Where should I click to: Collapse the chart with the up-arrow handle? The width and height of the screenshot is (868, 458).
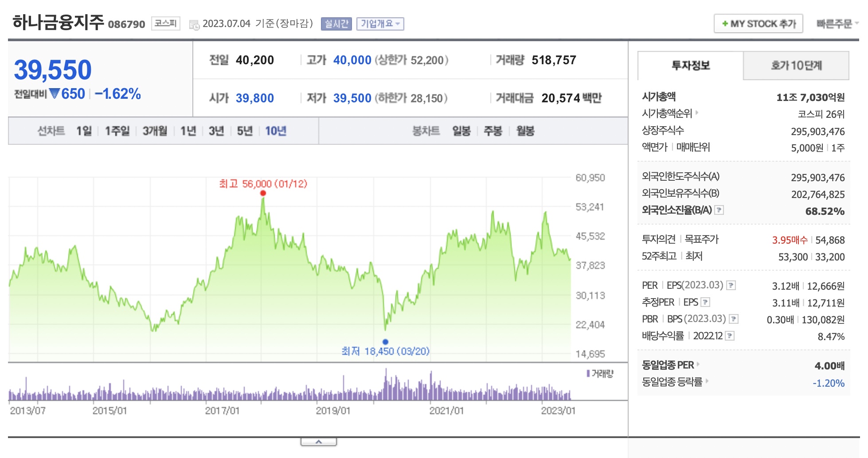point(318,442)
